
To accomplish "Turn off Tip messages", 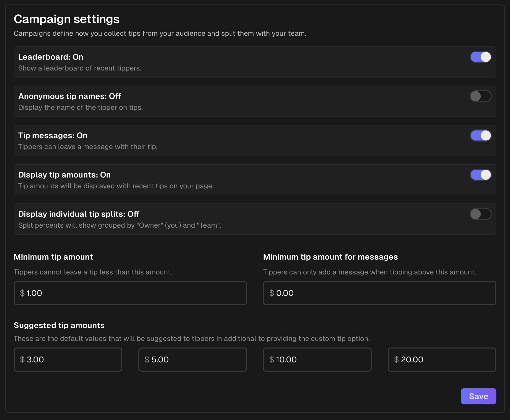I will [x=481, y=135].
